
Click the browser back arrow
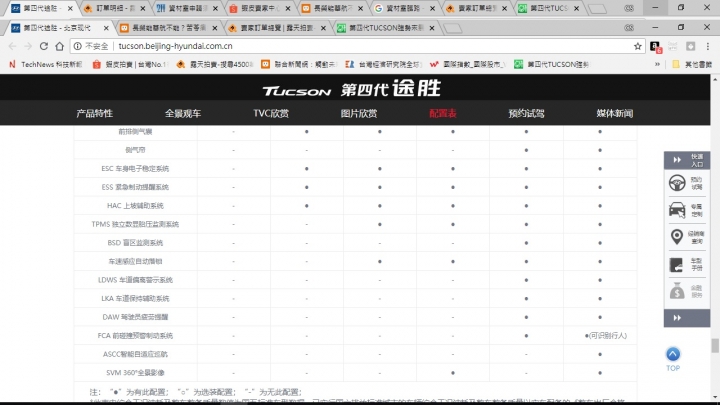(12, 46)
